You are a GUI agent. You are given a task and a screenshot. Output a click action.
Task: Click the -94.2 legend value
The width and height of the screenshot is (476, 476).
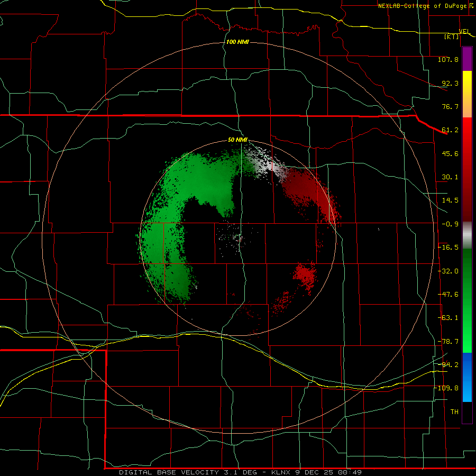coord(448,364)
